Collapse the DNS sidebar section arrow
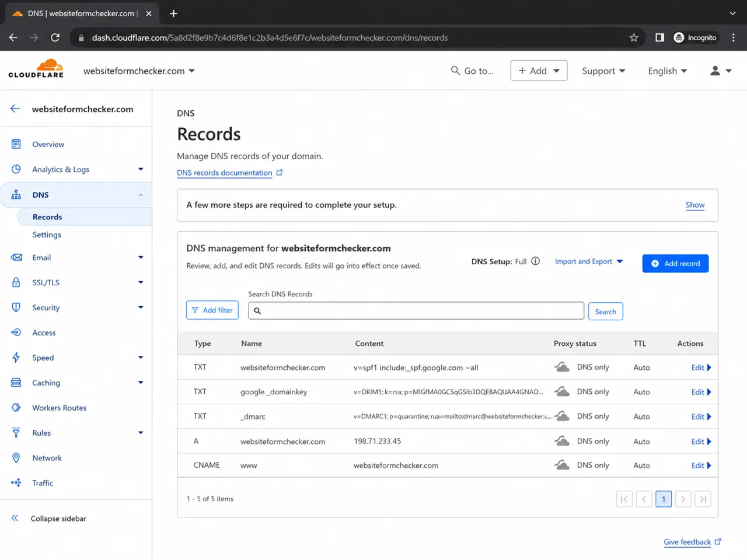 tap(141, 195)
